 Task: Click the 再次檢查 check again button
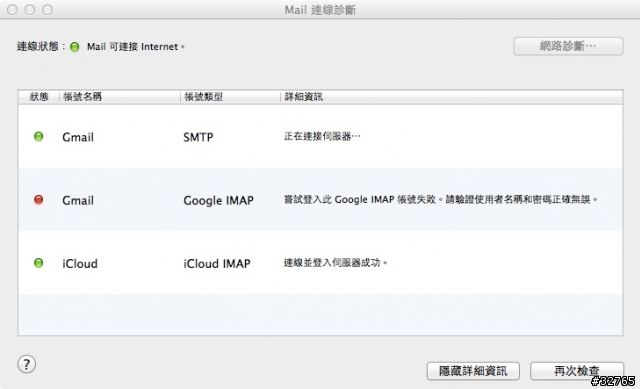(577, 371)
